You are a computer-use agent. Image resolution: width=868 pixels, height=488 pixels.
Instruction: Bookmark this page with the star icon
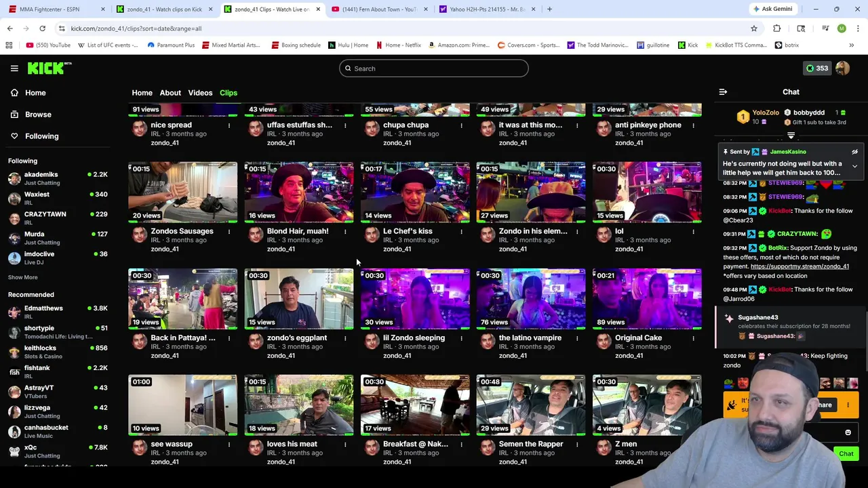(753, 28)
